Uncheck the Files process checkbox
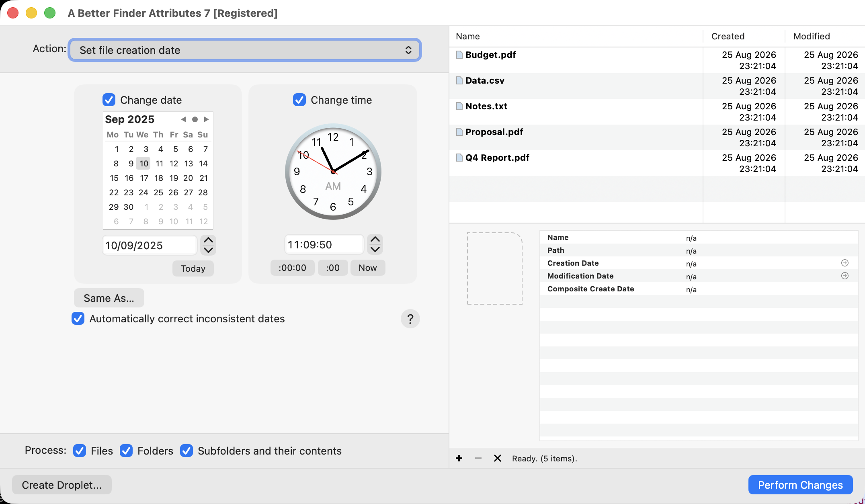Screen dimensions: 865x504 80,451
